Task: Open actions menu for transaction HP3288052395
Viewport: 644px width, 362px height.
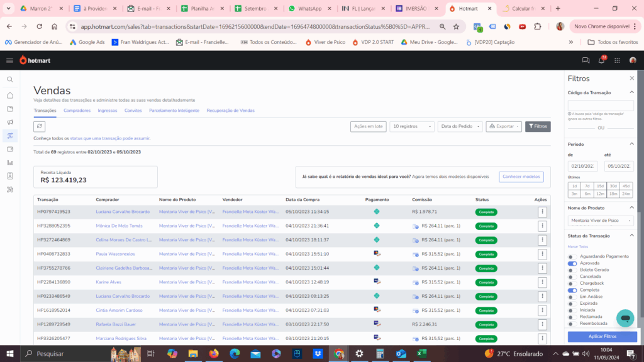Action: pos(542,226)
